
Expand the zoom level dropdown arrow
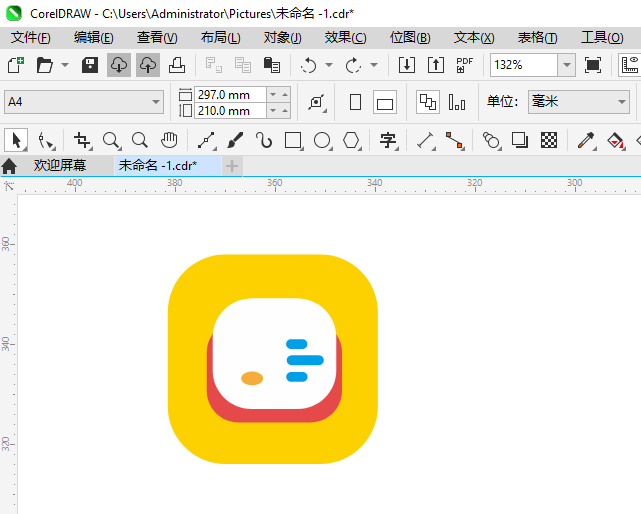[567, 65]
